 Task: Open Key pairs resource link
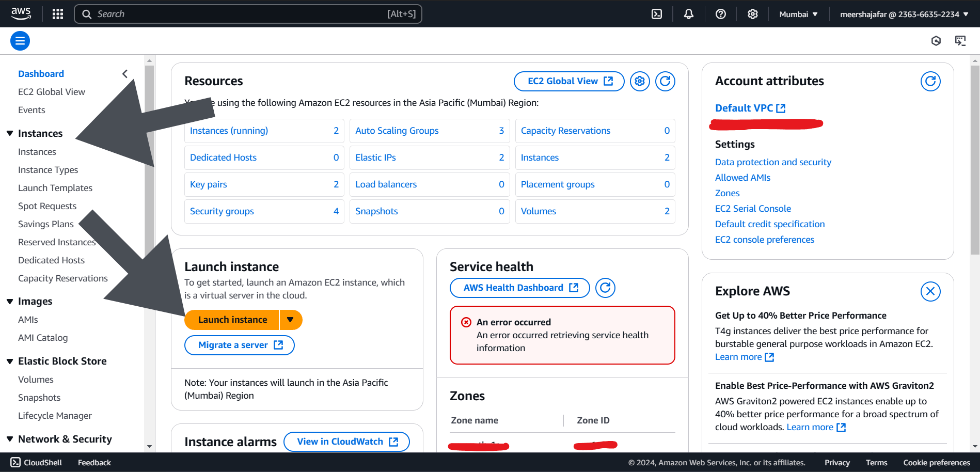(x=209, y=184)
